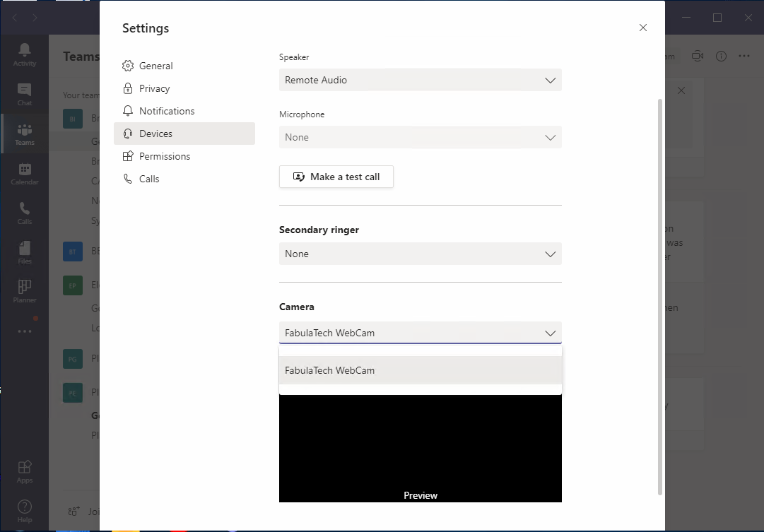Dismiss the banner with the X icon

681,90
